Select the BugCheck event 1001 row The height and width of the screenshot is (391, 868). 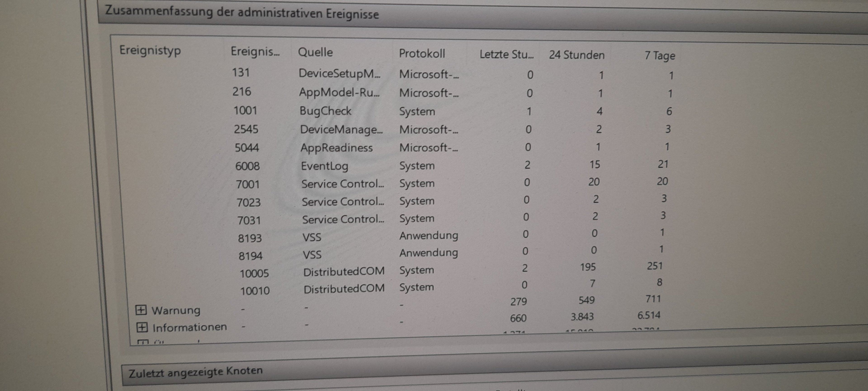click(x=325, y=111)
